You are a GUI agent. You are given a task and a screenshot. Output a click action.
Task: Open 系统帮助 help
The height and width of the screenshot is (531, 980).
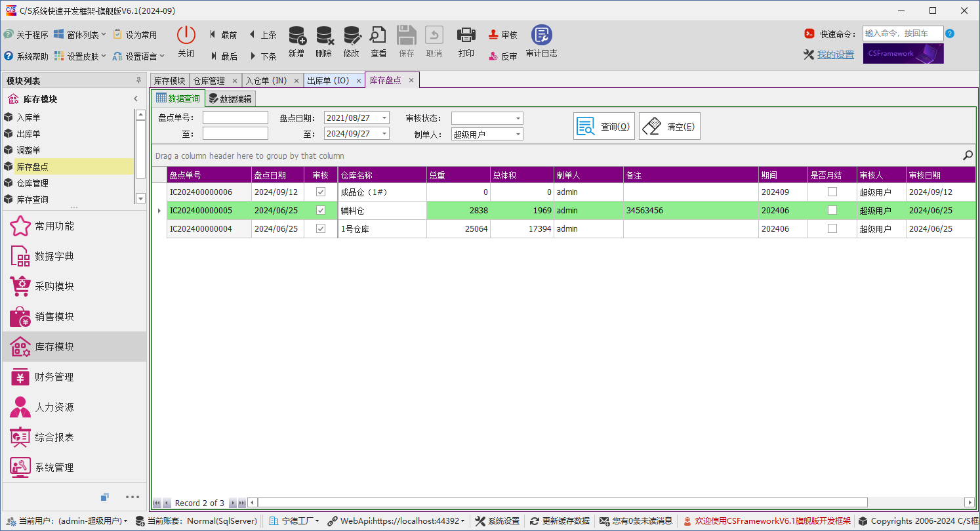coord(26,56)
